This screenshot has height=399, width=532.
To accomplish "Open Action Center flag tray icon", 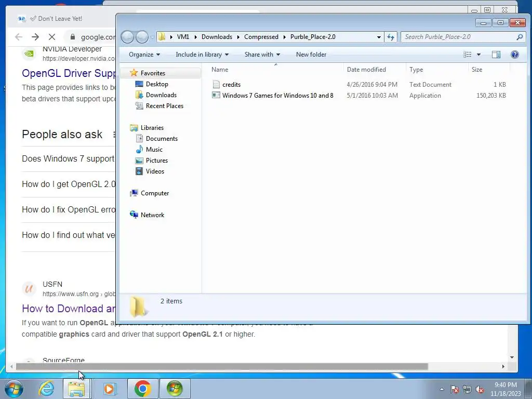I will pos(455,389).
